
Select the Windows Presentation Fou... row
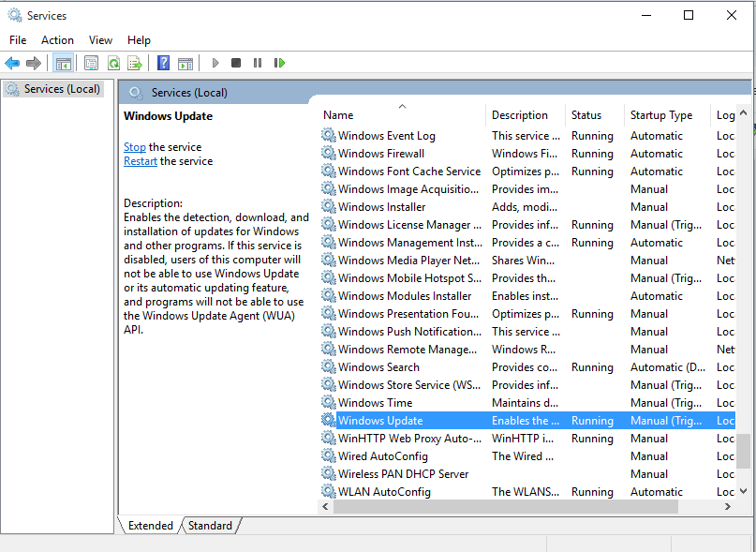point(526,314)
